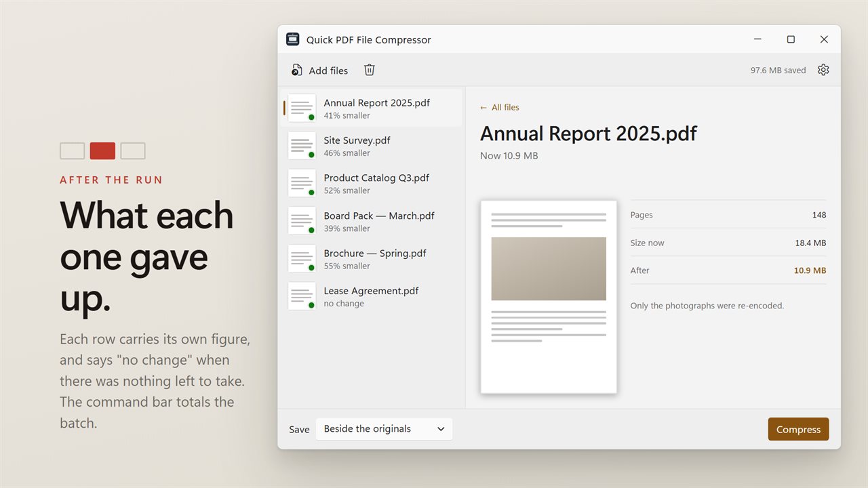Click the '52% smaller' label
The image size is (868, 488).
coord(347,190)
